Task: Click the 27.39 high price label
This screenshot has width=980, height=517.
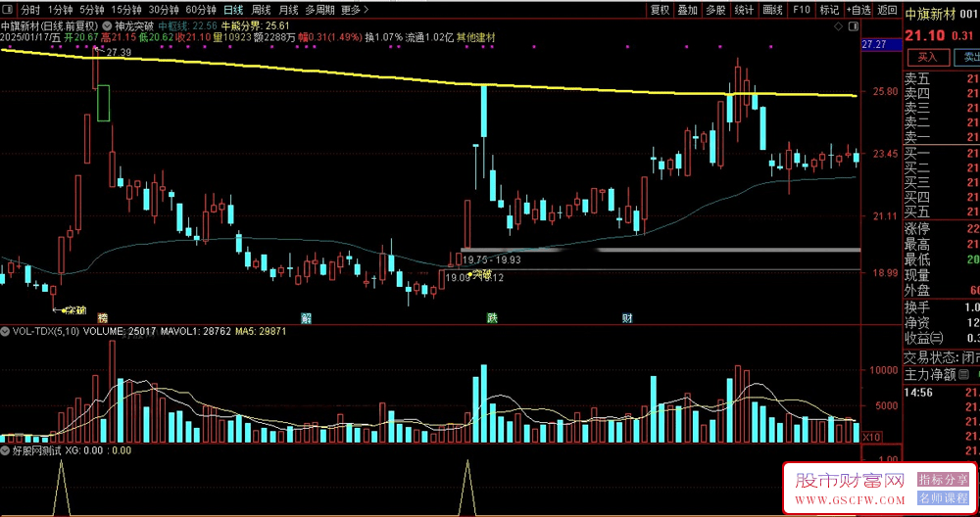Action: (x=118, y=53)
